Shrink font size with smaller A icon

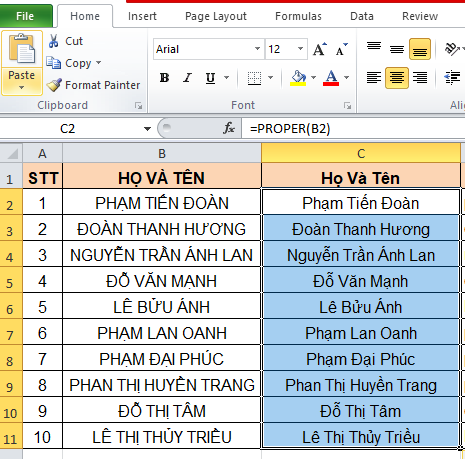(341, 49)
